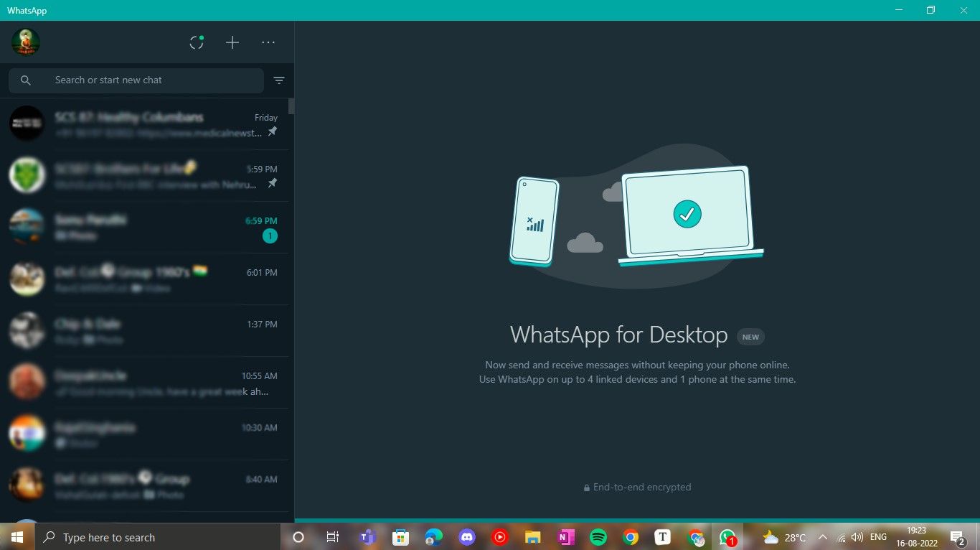
Task: Toggle the unread chats filter icon
Action: tap(279, 80)
